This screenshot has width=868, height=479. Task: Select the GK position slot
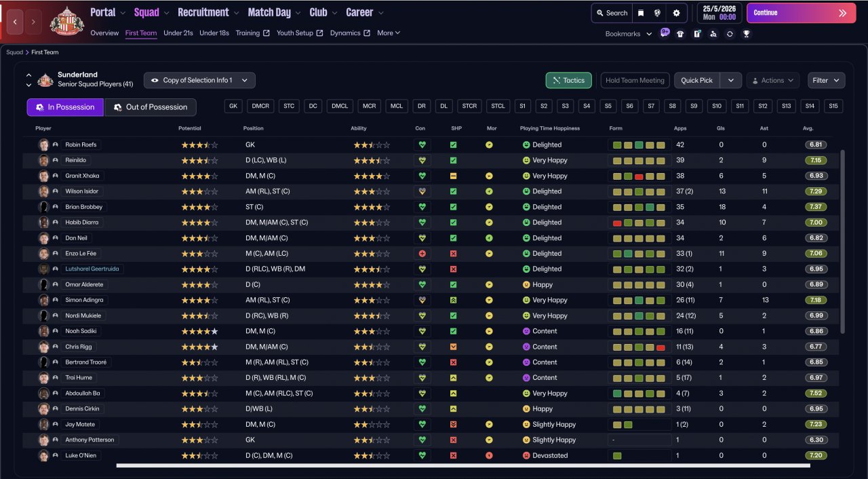(233, 107)
